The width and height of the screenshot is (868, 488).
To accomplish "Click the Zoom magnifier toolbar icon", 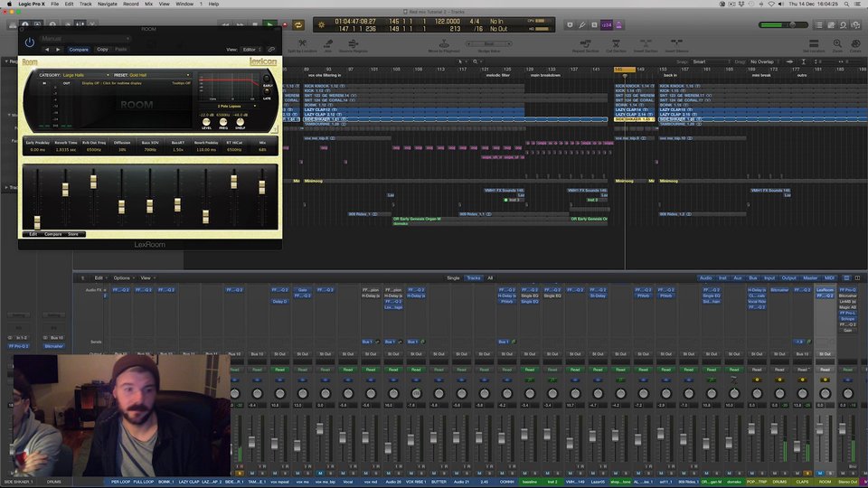I will pos(837,43).
